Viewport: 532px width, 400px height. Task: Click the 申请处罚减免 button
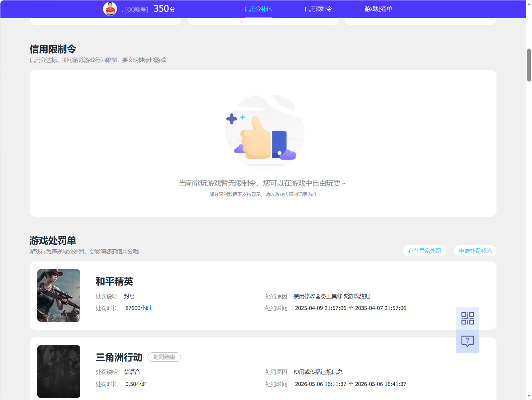point(475,251)
